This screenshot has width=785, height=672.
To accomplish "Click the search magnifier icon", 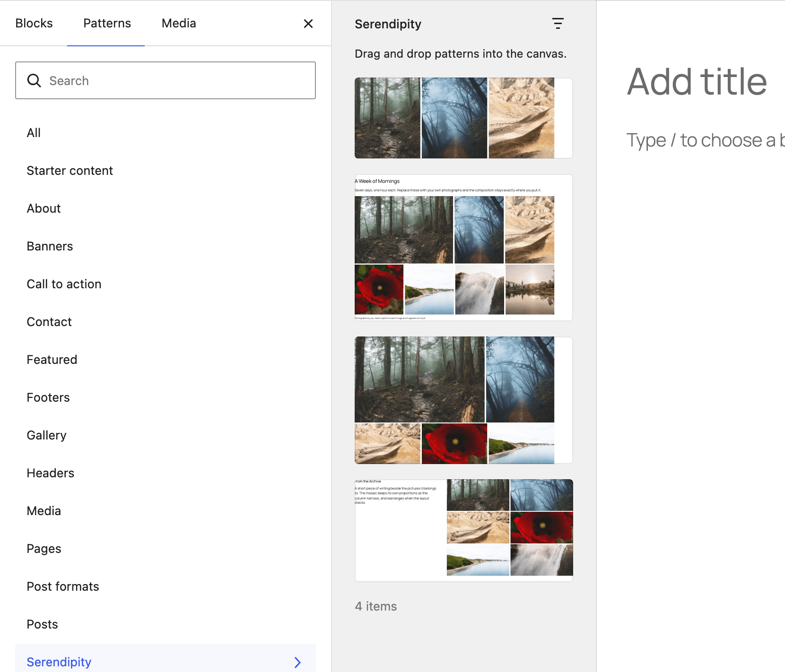I will (34, 81).
